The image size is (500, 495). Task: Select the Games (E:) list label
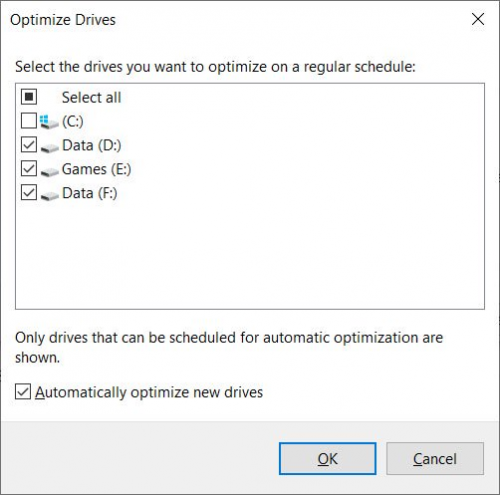[97, 169]
